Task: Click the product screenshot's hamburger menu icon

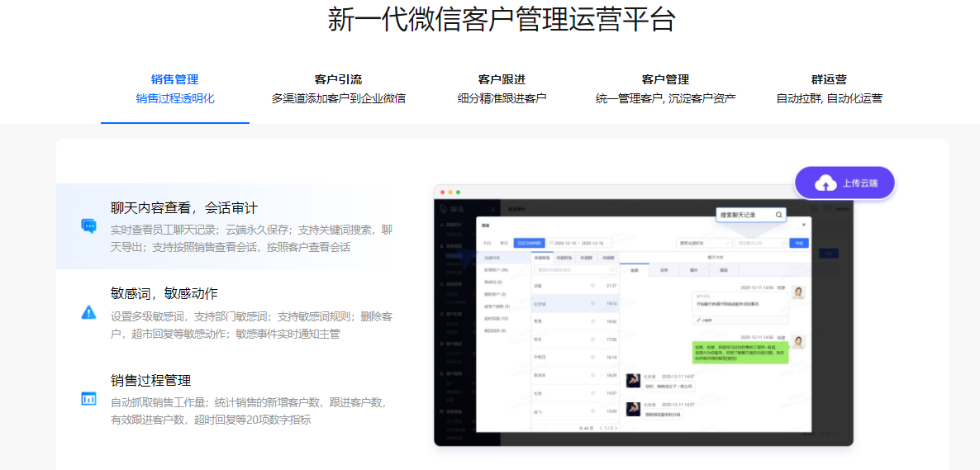Action: (493, 209)
